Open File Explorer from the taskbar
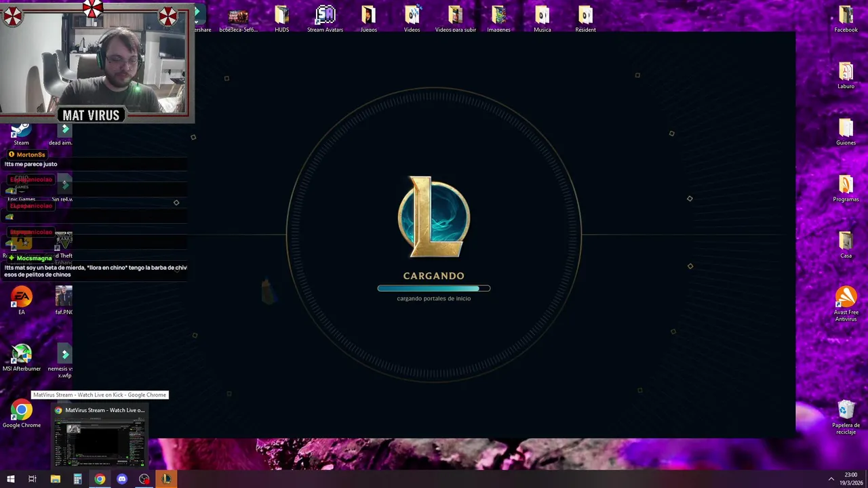Image resolution: width=868 pixels, height=488 pixels. 55,479
